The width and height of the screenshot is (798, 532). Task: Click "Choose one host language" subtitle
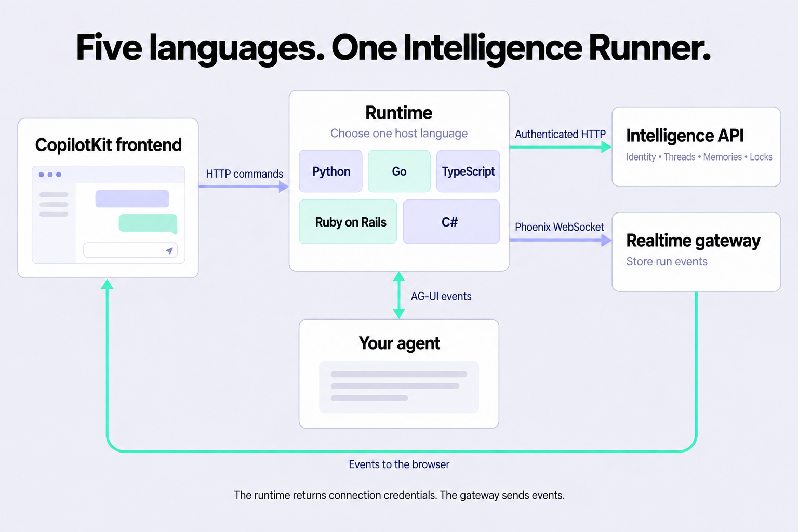[399, 134]
